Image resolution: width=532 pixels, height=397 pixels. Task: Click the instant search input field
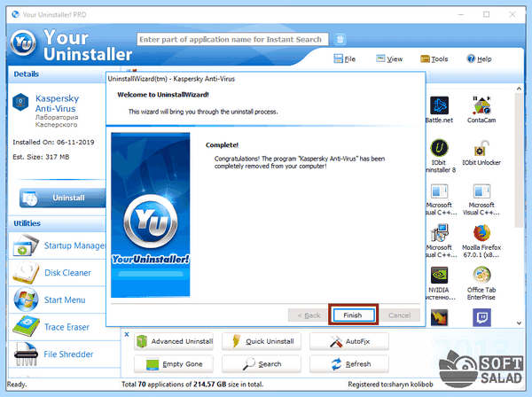(232, 39)
